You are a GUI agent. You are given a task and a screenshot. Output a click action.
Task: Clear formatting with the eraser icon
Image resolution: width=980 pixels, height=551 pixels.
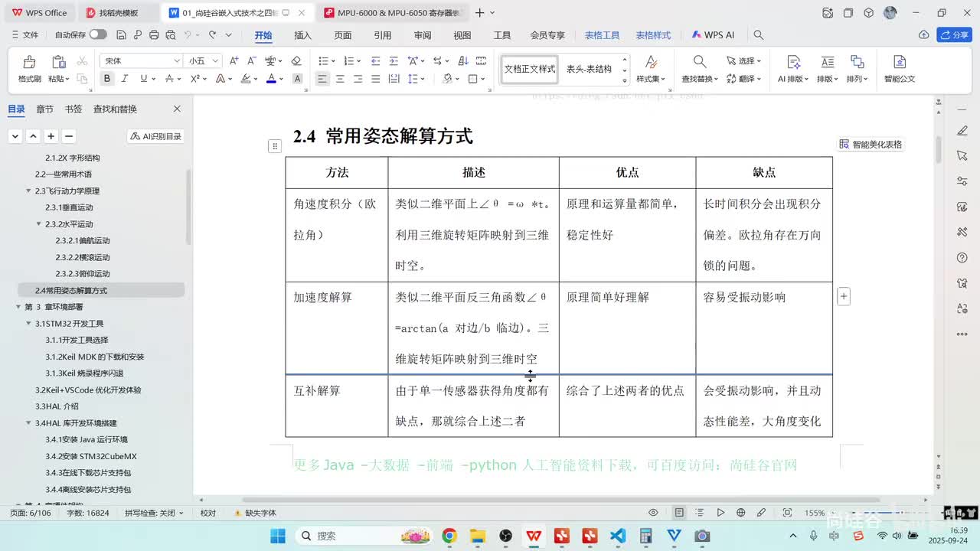coord(296,60)
